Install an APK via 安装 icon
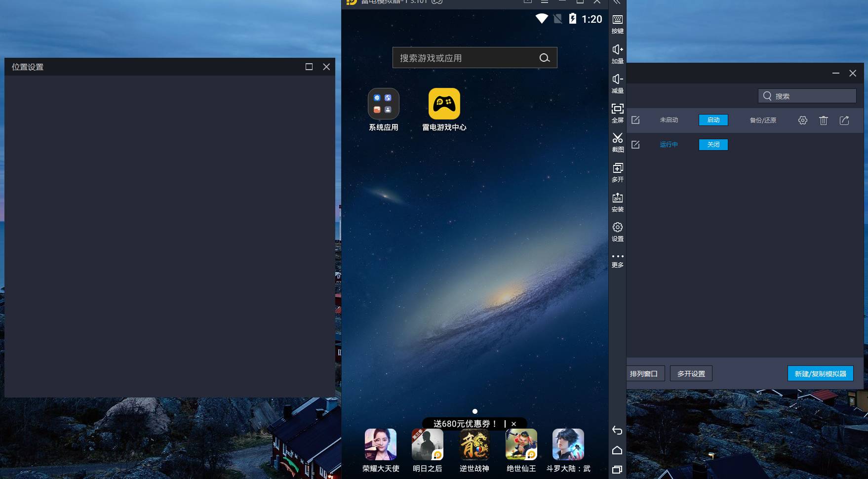 click(617, 202)
